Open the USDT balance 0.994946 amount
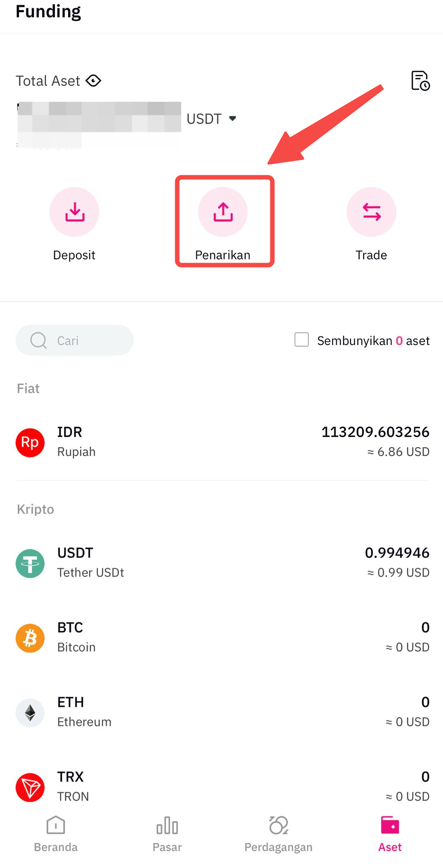This screenshot has width=443, height=868. (397, 553)
